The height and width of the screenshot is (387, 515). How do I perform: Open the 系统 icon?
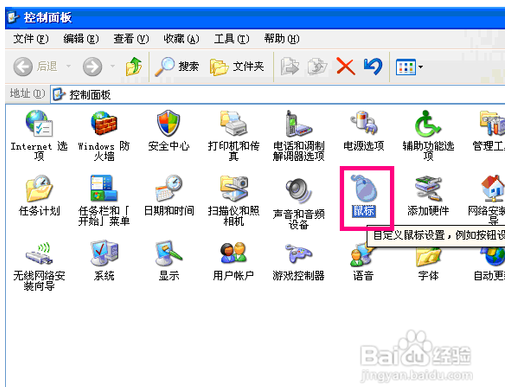(104, 253)
